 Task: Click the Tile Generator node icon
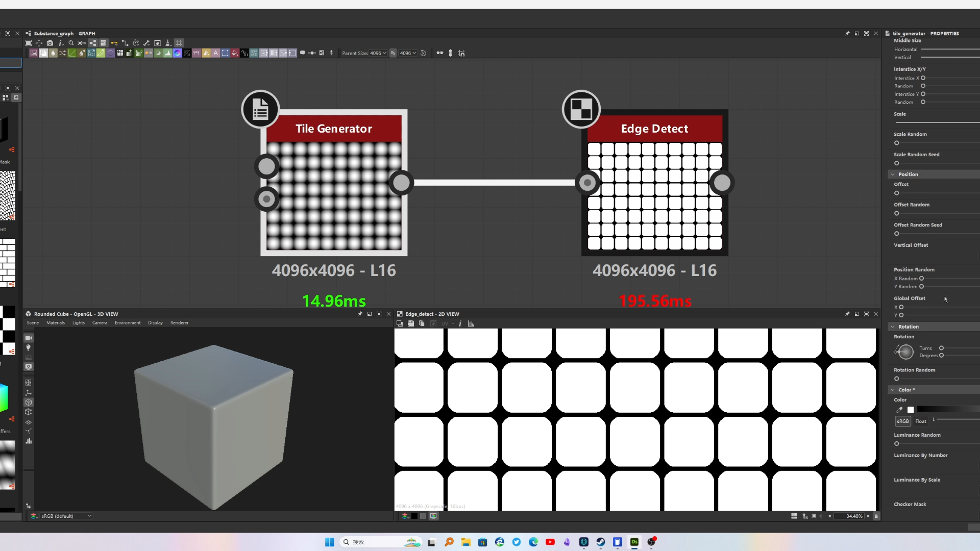260,109
